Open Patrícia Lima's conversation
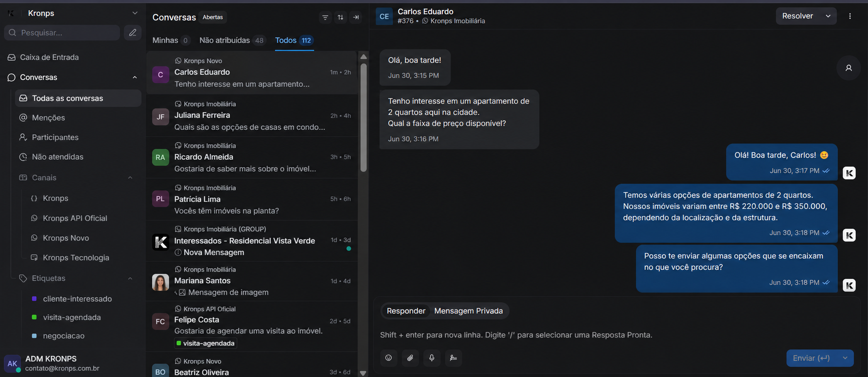 [252, 199]
